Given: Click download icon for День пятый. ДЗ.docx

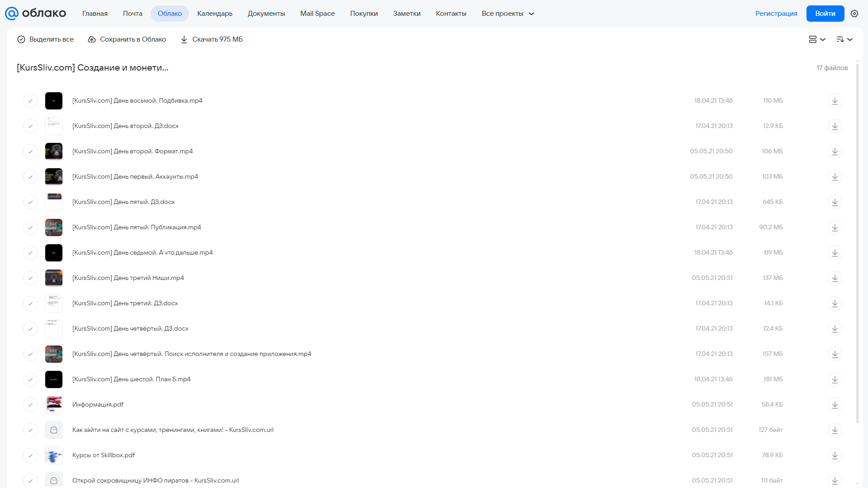Looking at the screenshot, I should [835, 202].
